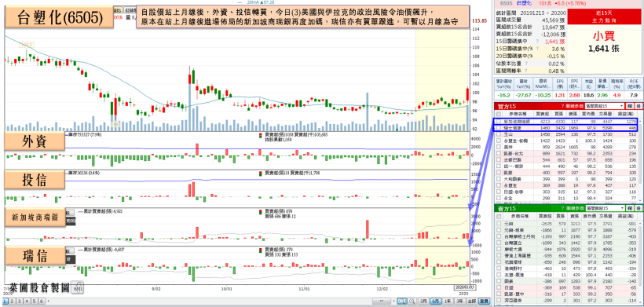Set chart range to 3月
The height and width of the screenshot is (307, 644).
click(x=423, y=301)
